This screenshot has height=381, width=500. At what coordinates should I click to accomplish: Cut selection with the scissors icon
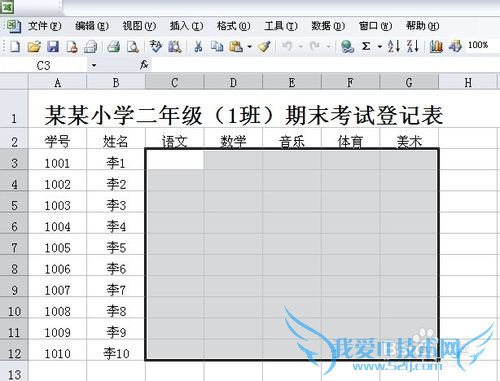(x=198, y=46)
